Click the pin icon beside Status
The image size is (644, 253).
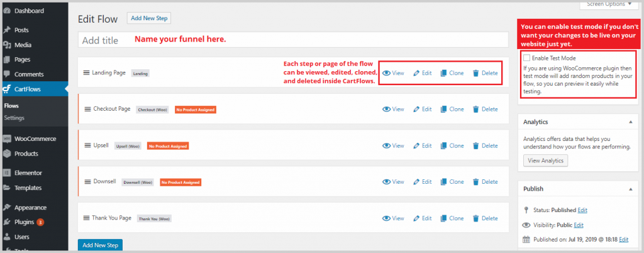[526, 210]
